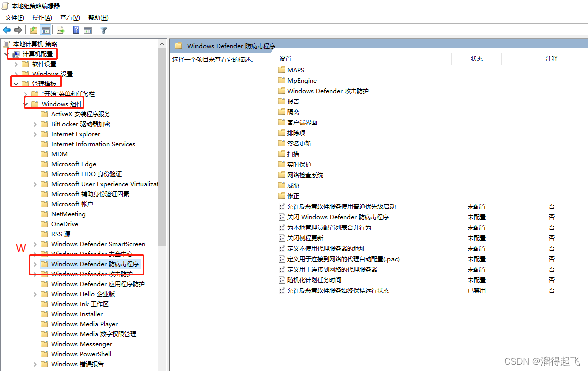Sort by the 注释 column header
Image resolution: width=588 pixels, height=371 pixels.
551,59
